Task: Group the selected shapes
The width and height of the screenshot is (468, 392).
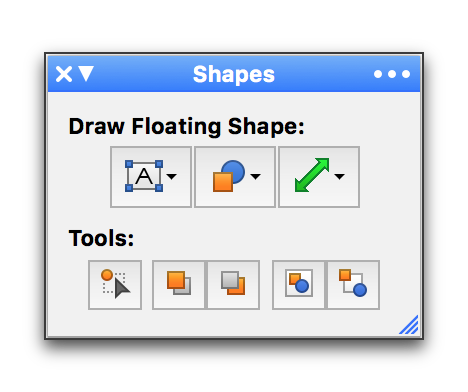Action: coord(298,285)
